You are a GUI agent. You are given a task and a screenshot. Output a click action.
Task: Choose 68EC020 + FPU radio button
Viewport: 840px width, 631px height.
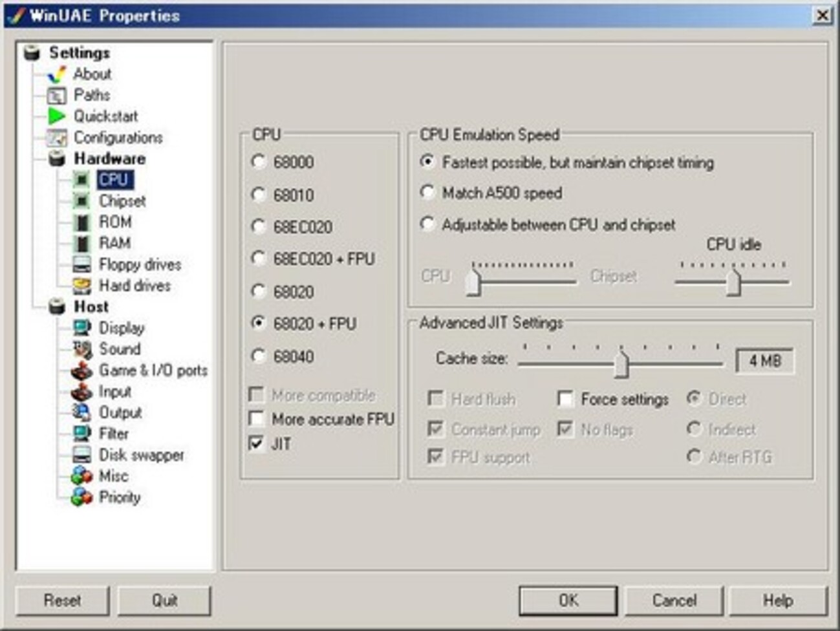click(x=259, y=259)
